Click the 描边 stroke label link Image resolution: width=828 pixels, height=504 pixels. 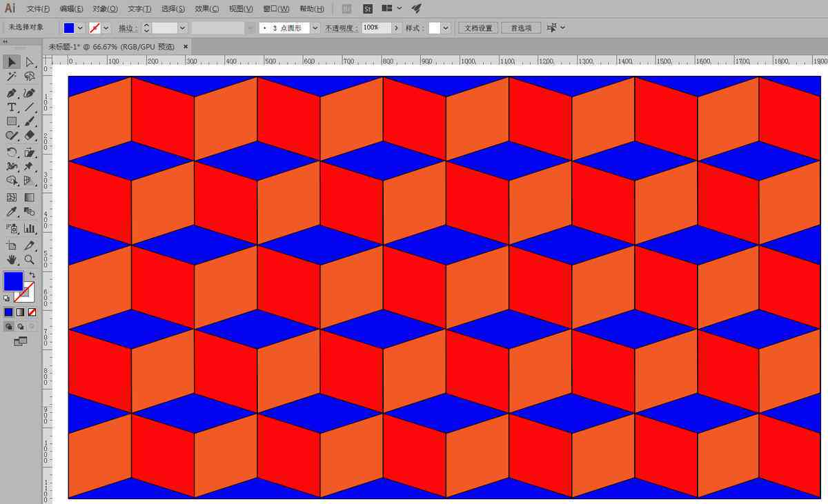(128, 28)
